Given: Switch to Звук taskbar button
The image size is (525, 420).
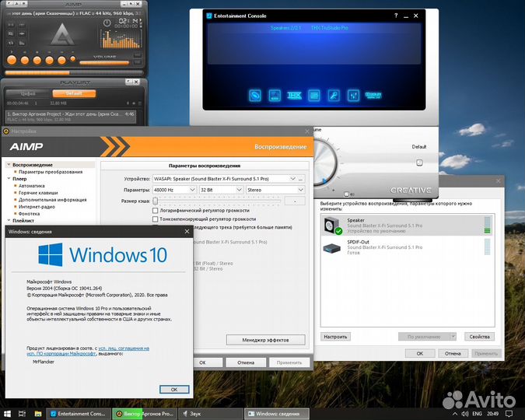Looking at the screenshot, I should (x=211, y=414).
